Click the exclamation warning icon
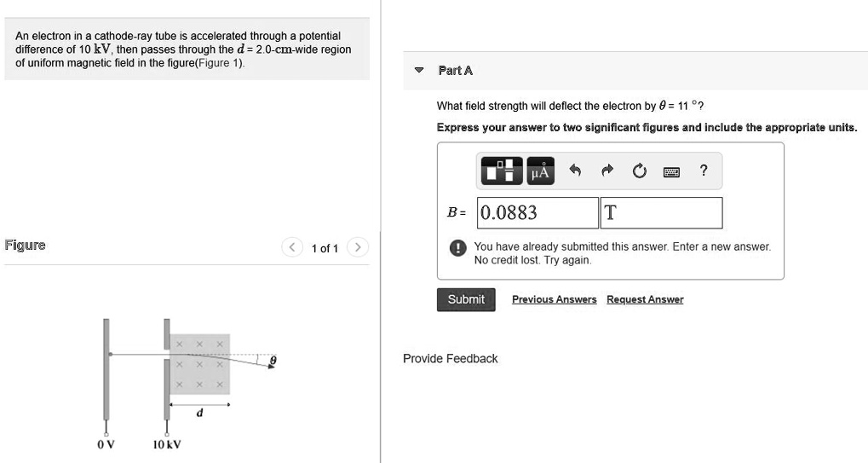Image resolution: width=868 pixels, height=463 pixels. click(x=457, y=247)
